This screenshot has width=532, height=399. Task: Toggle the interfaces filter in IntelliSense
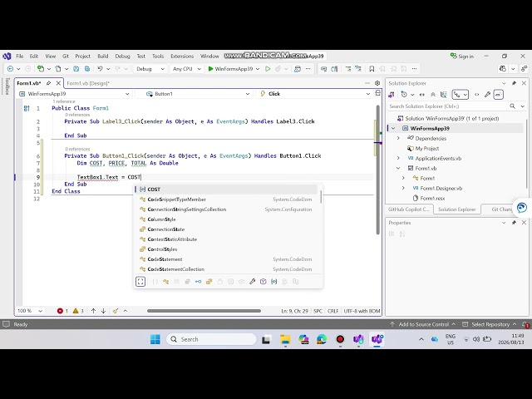coord(198,281)
